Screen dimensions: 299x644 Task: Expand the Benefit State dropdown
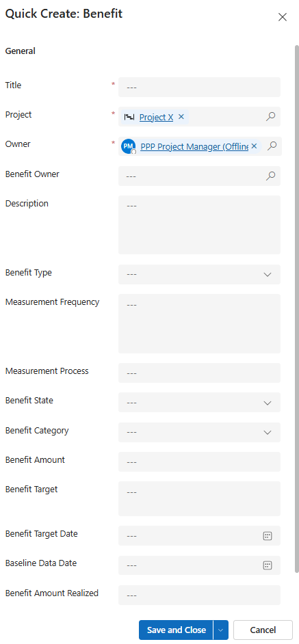[200, 403]
